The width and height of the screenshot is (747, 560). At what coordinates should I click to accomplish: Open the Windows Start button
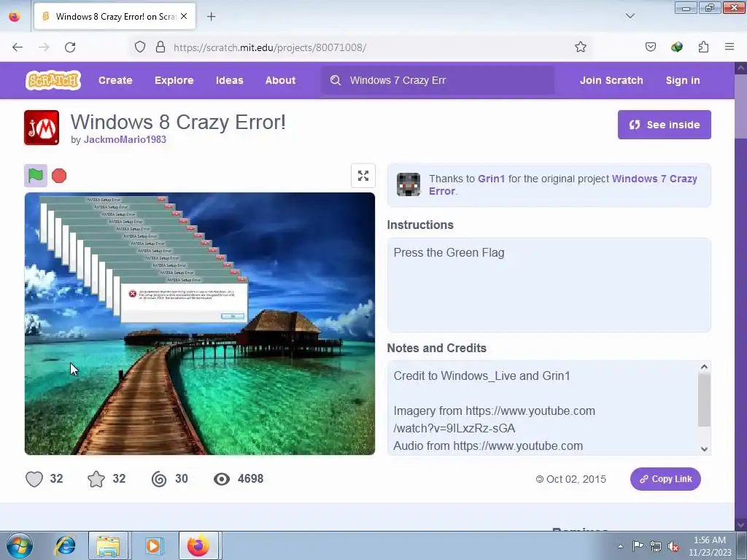[x=20, y=545]
